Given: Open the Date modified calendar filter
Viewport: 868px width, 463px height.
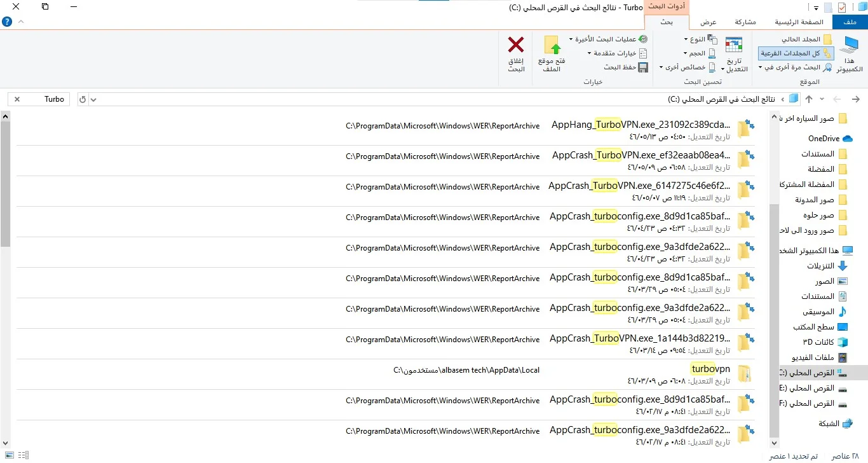Looking at the screenshot, I should pos(734,54).
